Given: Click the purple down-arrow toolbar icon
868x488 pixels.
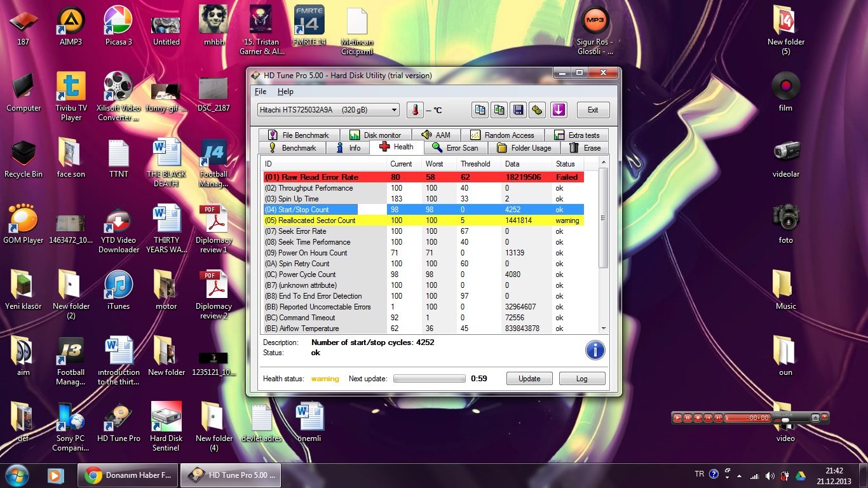Looking at the screenshot, I should (559, 110).
